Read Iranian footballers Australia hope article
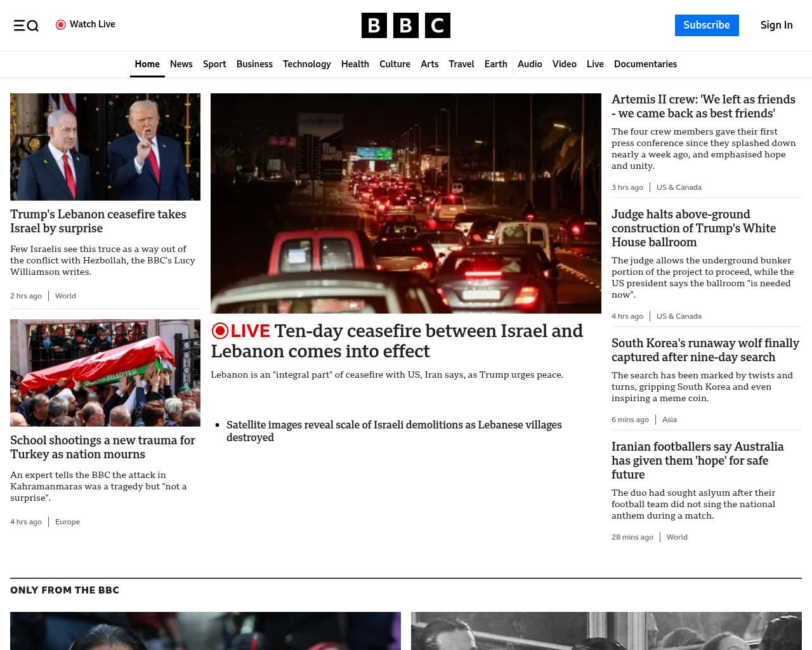 697,460
